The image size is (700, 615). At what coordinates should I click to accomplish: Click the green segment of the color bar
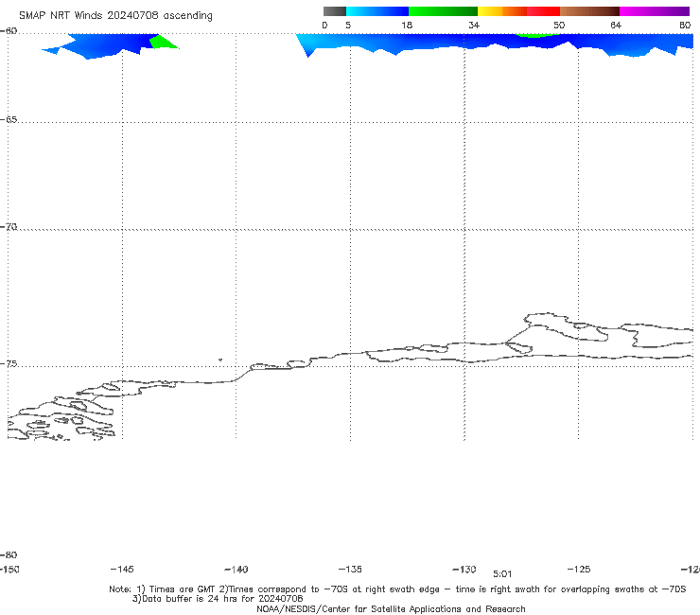[443, 11]
